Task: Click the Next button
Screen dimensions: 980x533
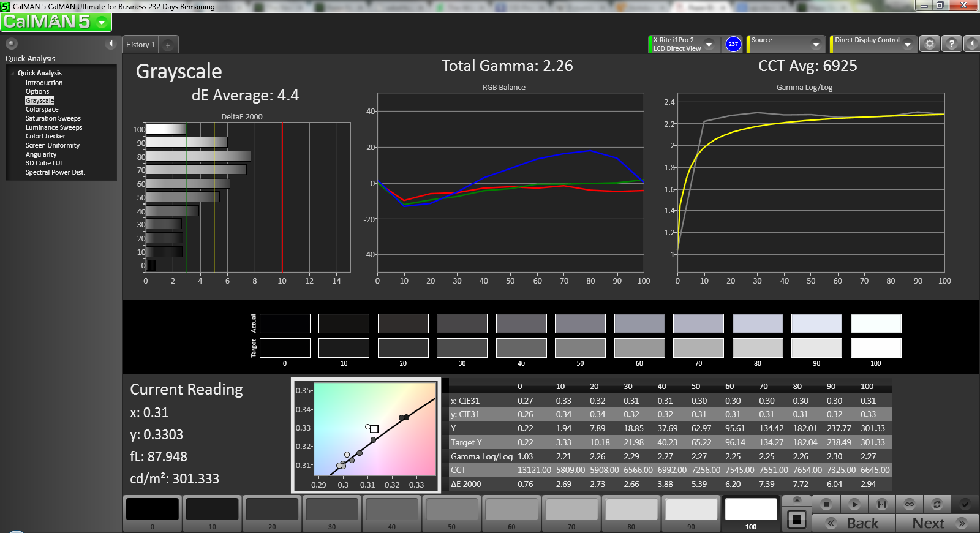Action: click(x=937, y=523)
